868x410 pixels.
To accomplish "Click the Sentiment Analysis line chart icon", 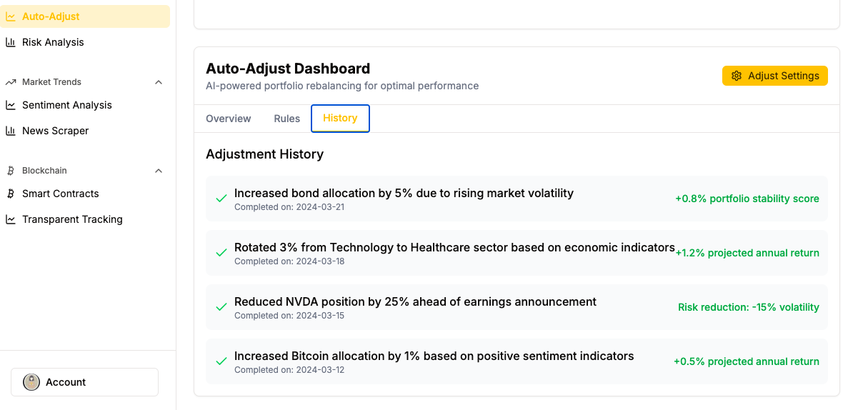I will click(11, 105).
